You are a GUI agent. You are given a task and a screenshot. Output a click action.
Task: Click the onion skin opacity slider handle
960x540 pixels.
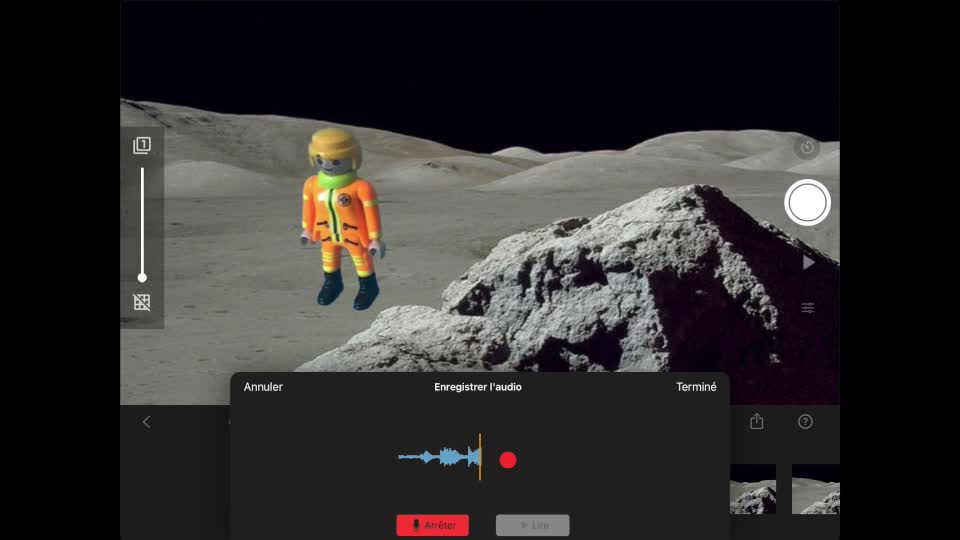click(142, 277)
